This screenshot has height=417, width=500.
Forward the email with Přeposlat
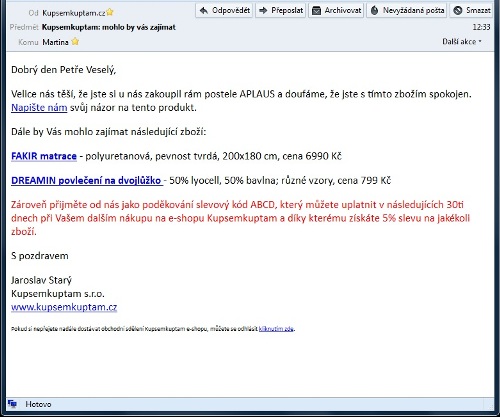[281, 10]
